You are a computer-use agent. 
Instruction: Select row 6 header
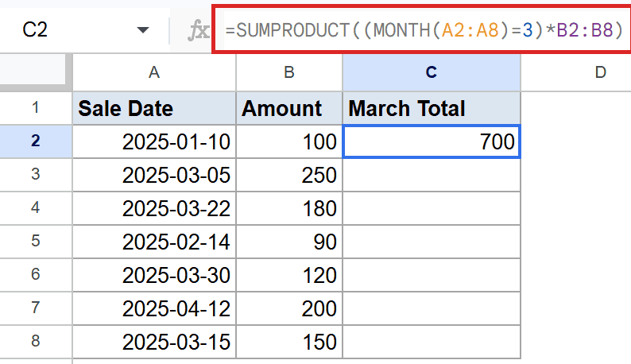pyautogui.click(x=36, y=275)
